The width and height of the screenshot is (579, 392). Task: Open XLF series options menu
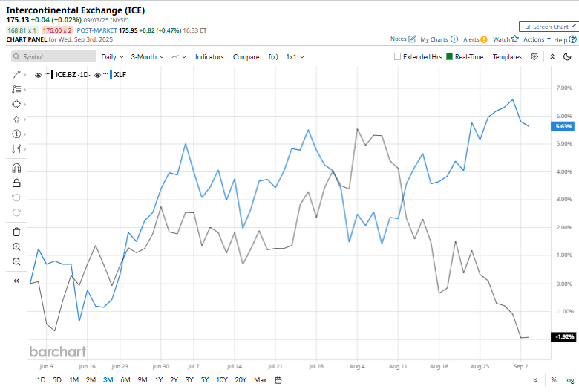click(105, 74)
